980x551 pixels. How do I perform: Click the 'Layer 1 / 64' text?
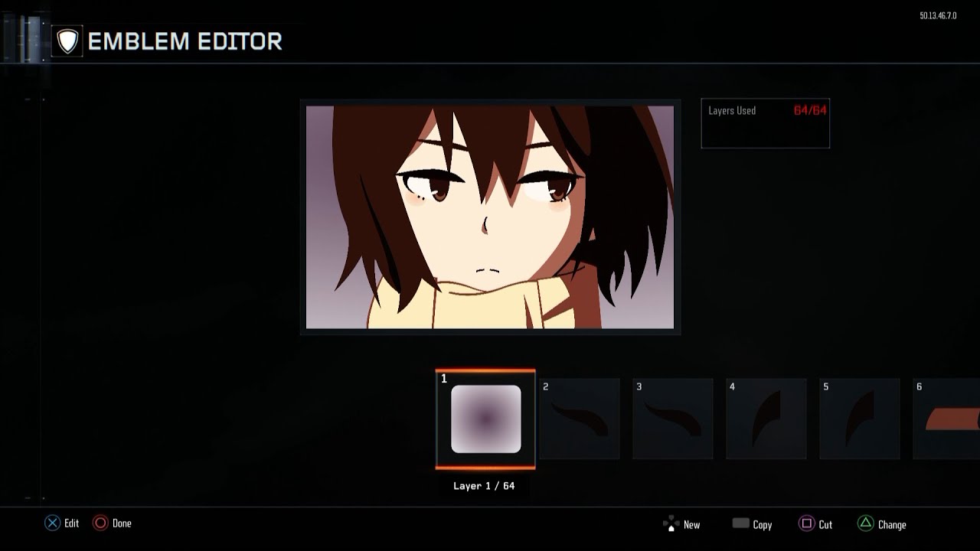click(x=484, y=486)
